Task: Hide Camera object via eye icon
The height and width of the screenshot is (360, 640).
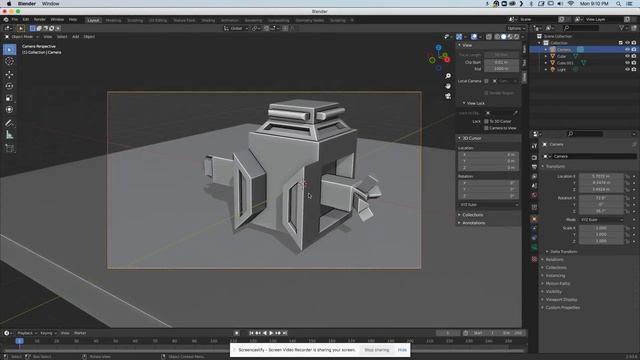Action: [x=627, y=49]
